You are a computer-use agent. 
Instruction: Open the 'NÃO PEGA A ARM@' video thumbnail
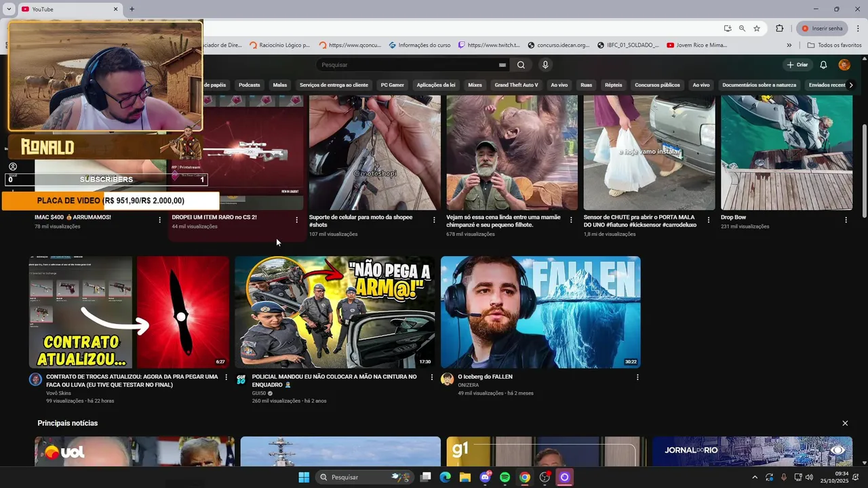pos(335,312)
